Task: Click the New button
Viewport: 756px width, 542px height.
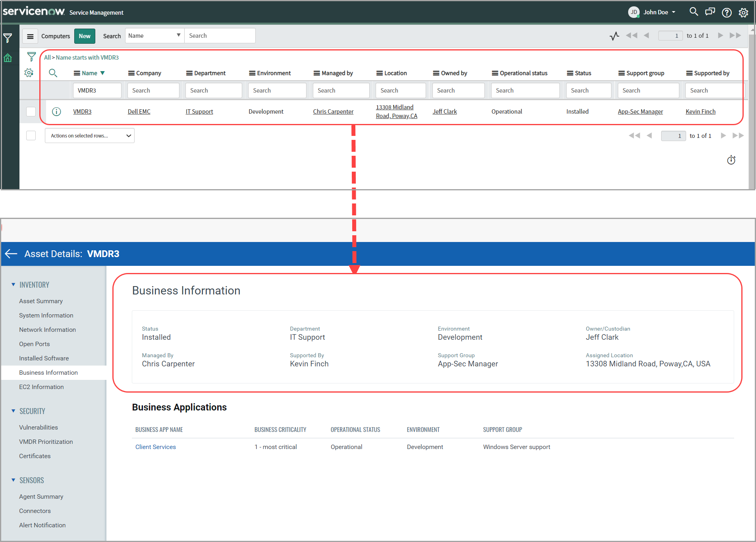Action: coord(85,36)
